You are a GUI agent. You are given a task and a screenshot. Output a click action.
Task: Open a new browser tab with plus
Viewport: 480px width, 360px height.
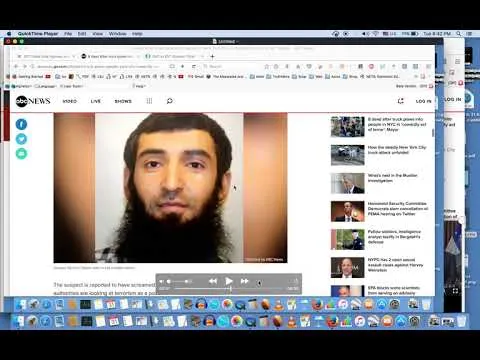(212, 56)
